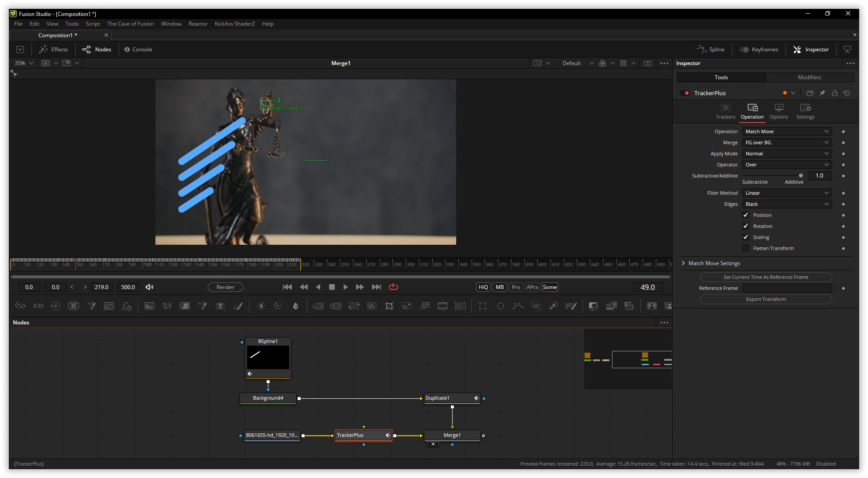Open the Filter Method dropdown

coord(787,193)
